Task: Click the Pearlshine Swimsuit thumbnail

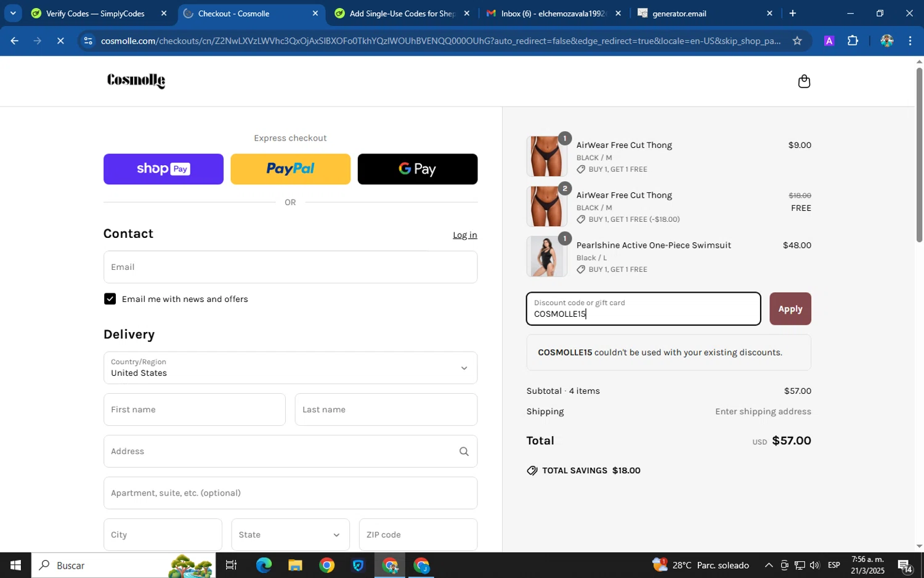Action: 546,256
